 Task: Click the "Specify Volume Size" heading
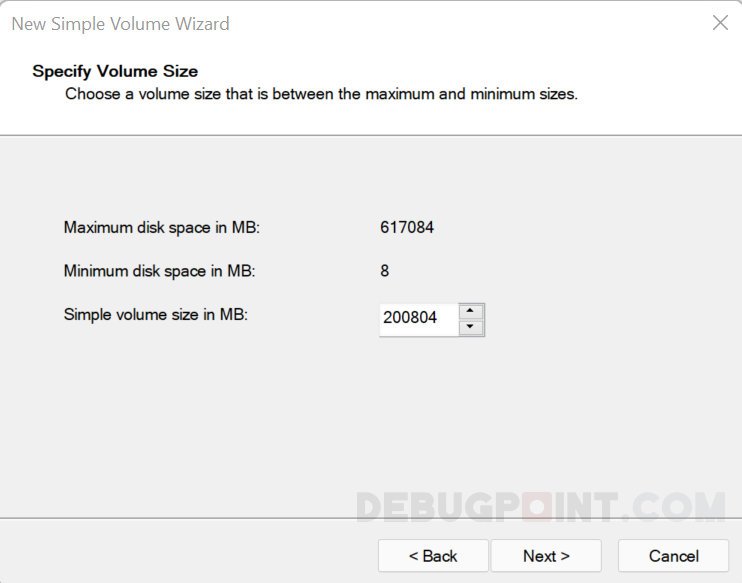(115, 71)
